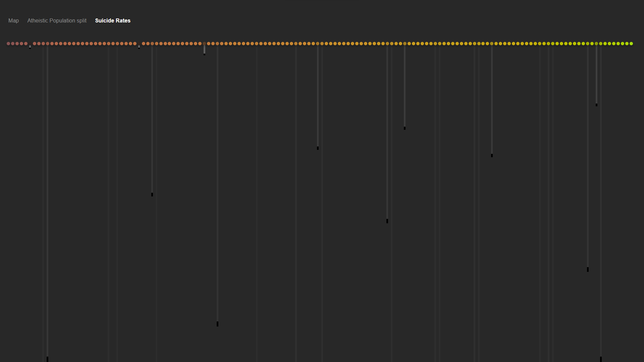Click the end marker of the bar right of center

pos(387,221)
